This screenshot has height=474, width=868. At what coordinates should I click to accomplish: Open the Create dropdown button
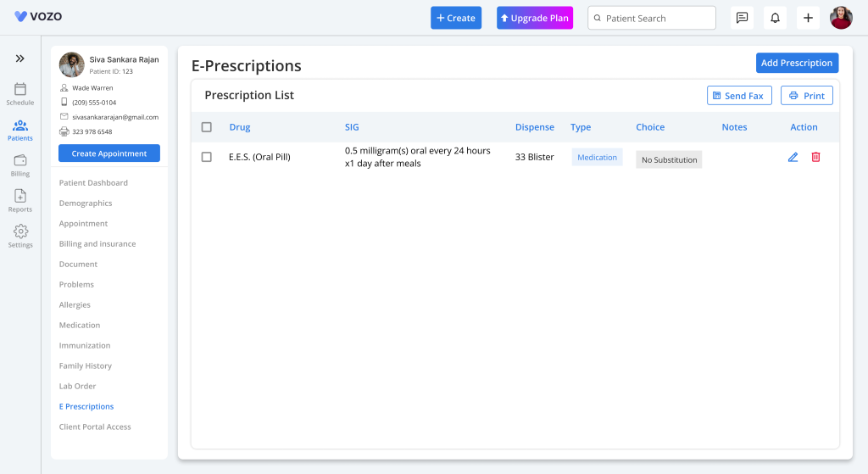pos(456,18)
